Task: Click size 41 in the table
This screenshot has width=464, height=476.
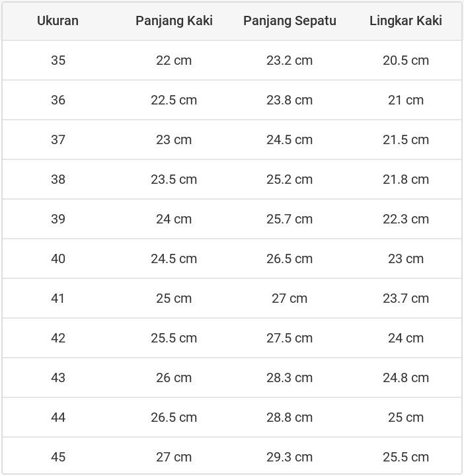Action: [x=58, y=298]
